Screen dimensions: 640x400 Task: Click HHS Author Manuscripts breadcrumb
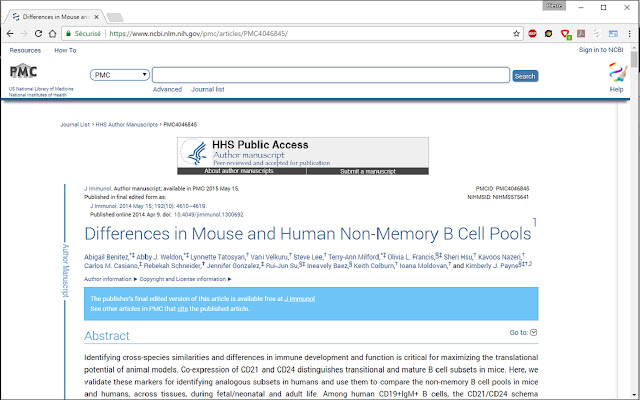(127, 124)
